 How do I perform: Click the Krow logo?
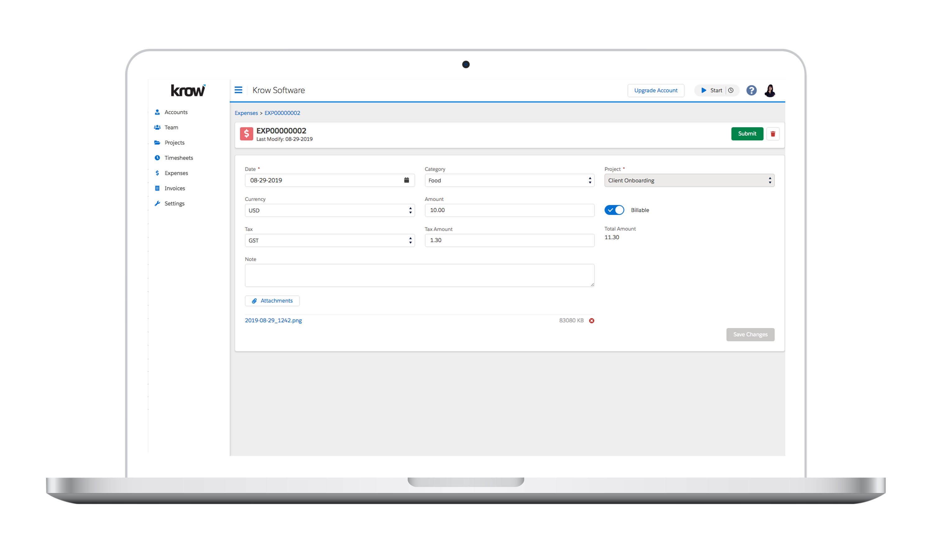[x=188, y=91]
